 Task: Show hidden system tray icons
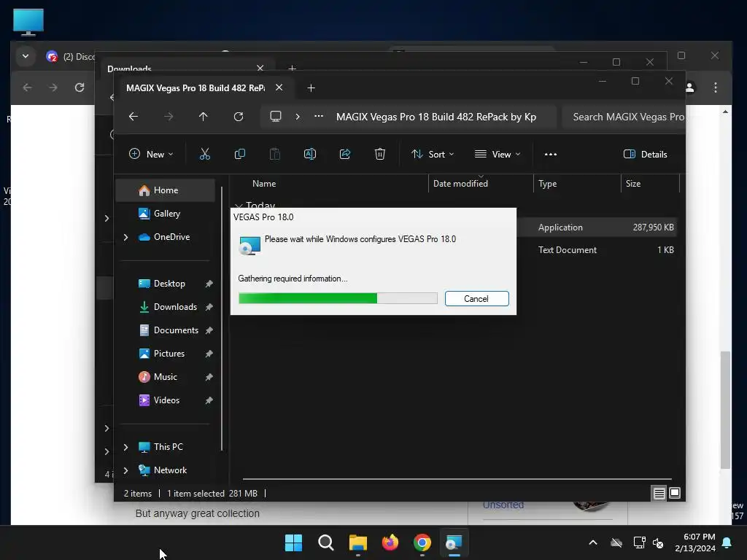tap(593, 542)
